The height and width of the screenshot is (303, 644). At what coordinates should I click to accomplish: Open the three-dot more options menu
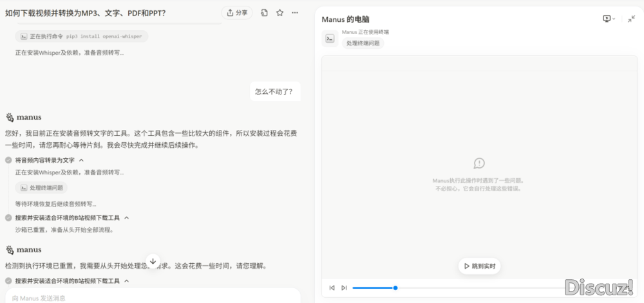click(295, 13)
